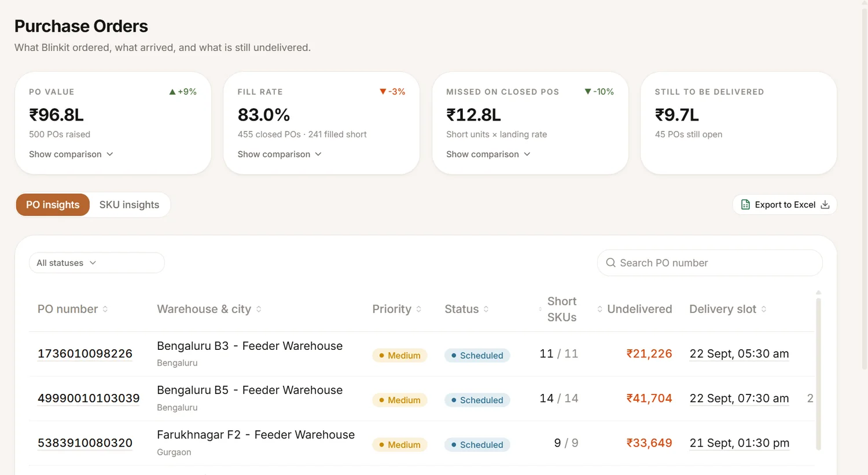The width and height of the screenshot is (868, 475).
Task: Sort by PO number column arrows
Action: point(105,309)
